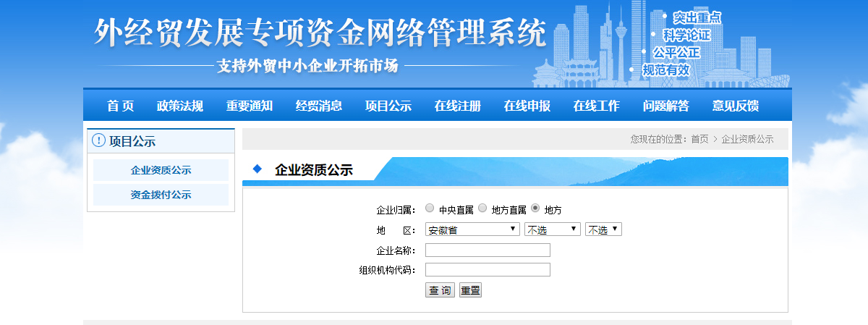Click the exclamation icon beside 项目公示 header
This screenshot has height=325, width=868.
pos(99,141)
